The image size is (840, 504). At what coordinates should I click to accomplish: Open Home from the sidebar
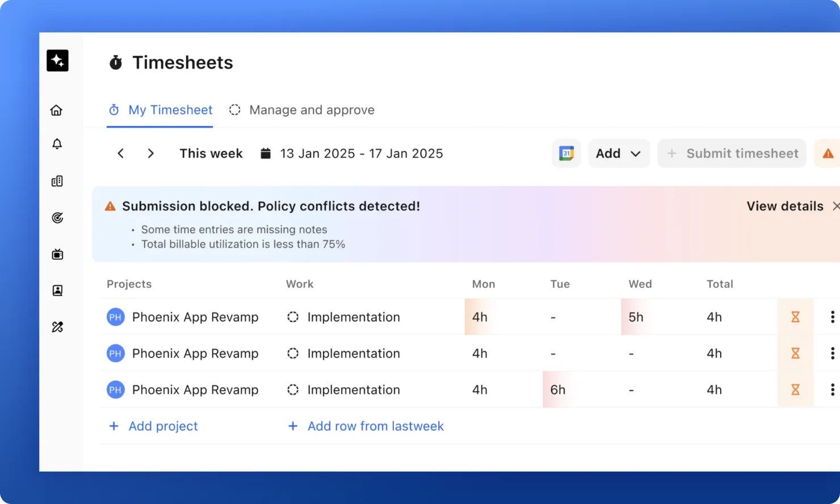(x=57, y=110)
